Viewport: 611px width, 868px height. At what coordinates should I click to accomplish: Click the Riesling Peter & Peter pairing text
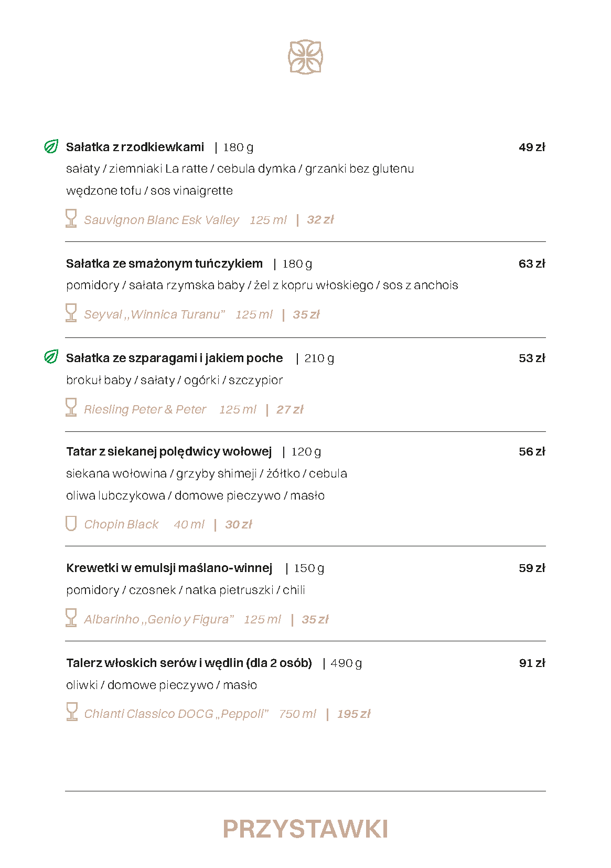pyautogui.click(x=145, y=409)
